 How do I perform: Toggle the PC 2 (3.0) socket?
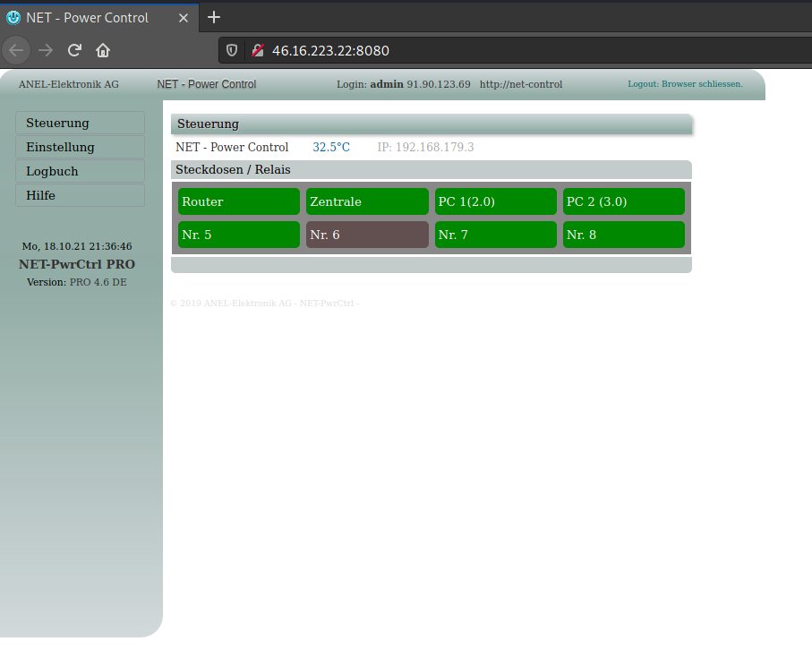pyautogui.click(x=623, y=201)
